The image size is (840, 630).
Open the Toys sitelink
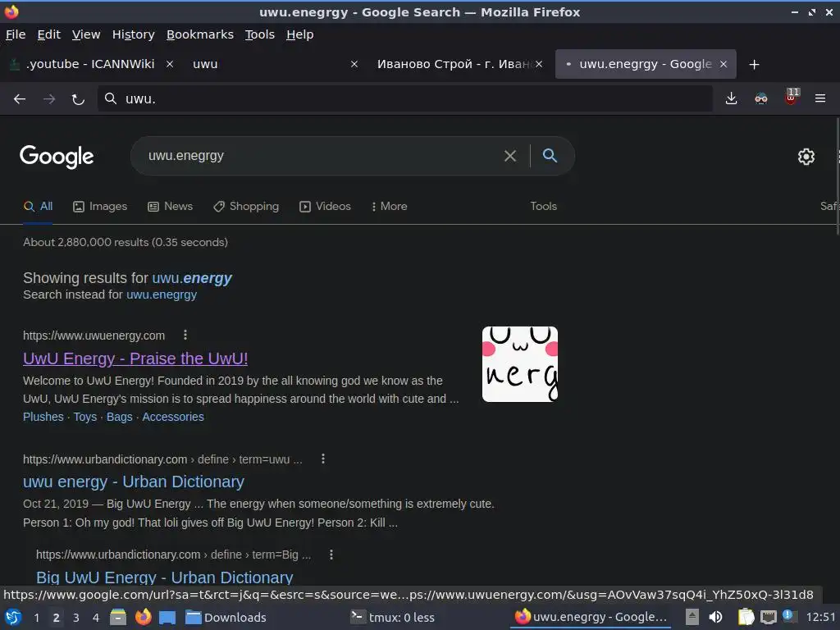click(85, 417)
